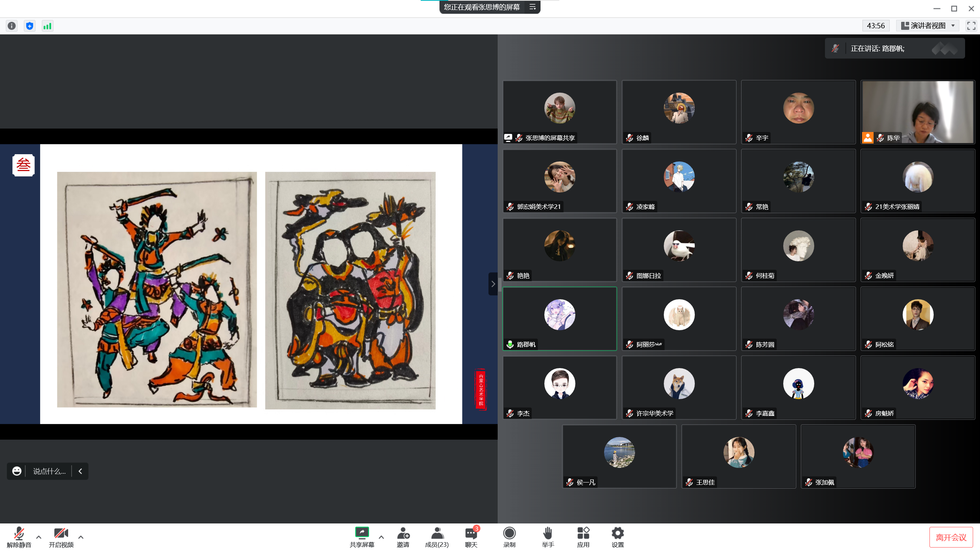Click the 陈芳圆 name label
Viewport: 980px width, 551px height.
tap(765, 344)
